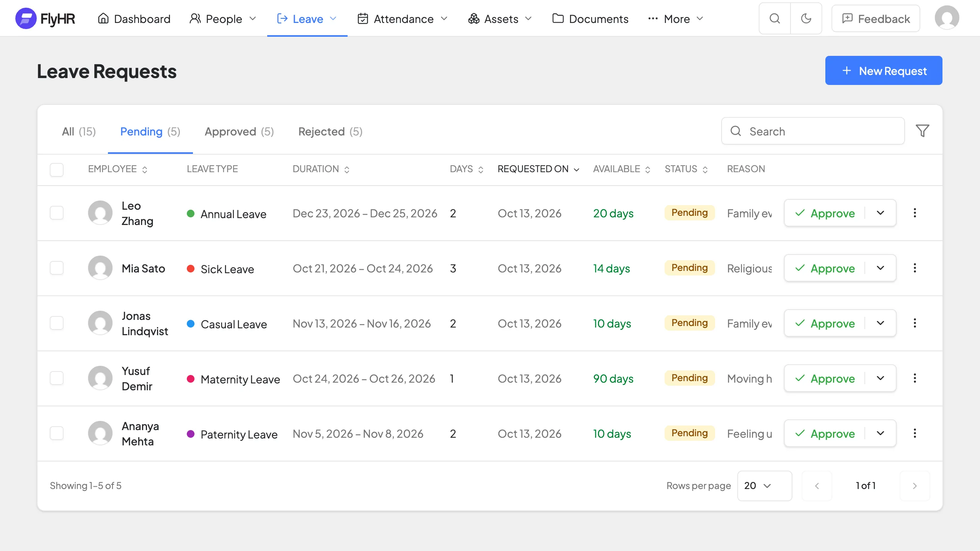Expand approve options for Mia Sato

point(880,268)
